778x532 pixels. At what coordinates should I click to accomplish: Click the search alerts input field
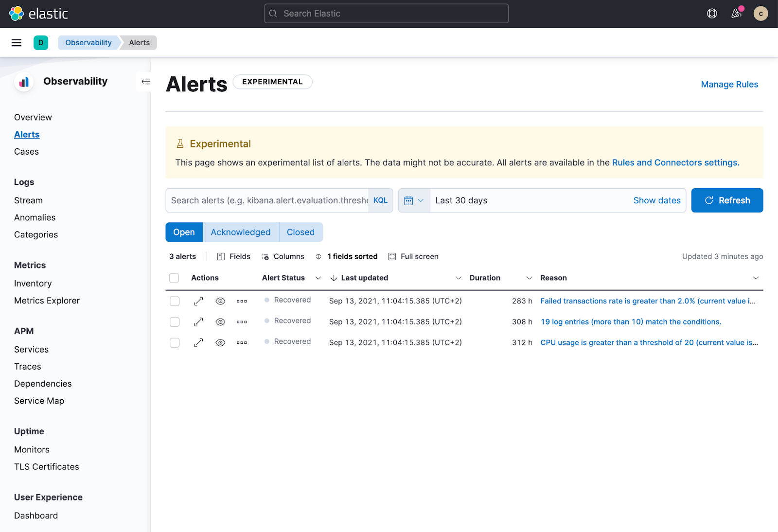[267, 200]
